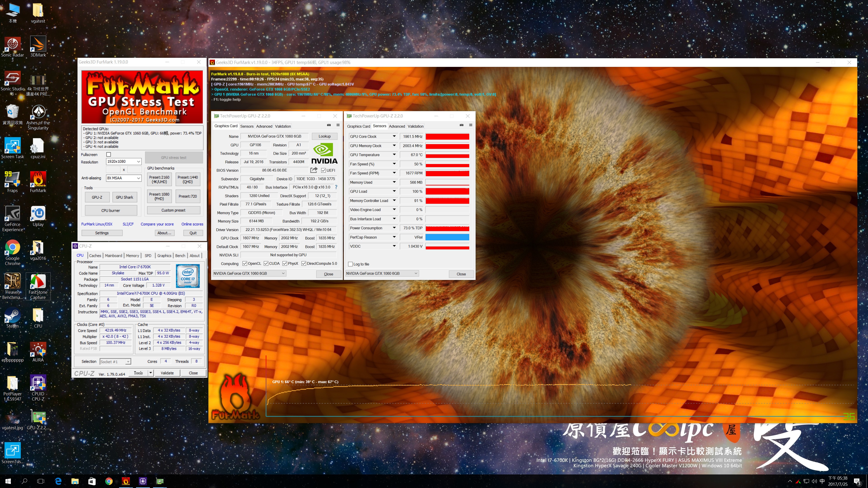
Task: Enable the Fullscreen checkbox in FurMark
Action: [108, 154]
